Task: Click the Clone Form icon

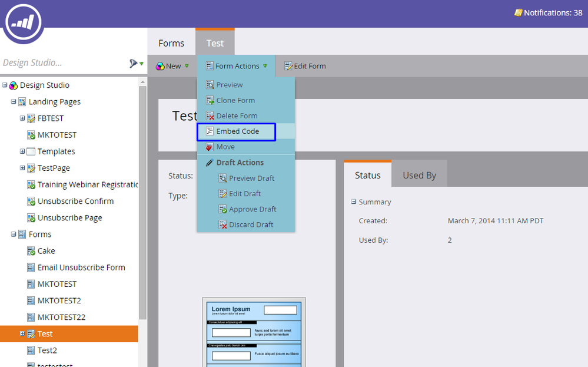Action: click(210, 100)
